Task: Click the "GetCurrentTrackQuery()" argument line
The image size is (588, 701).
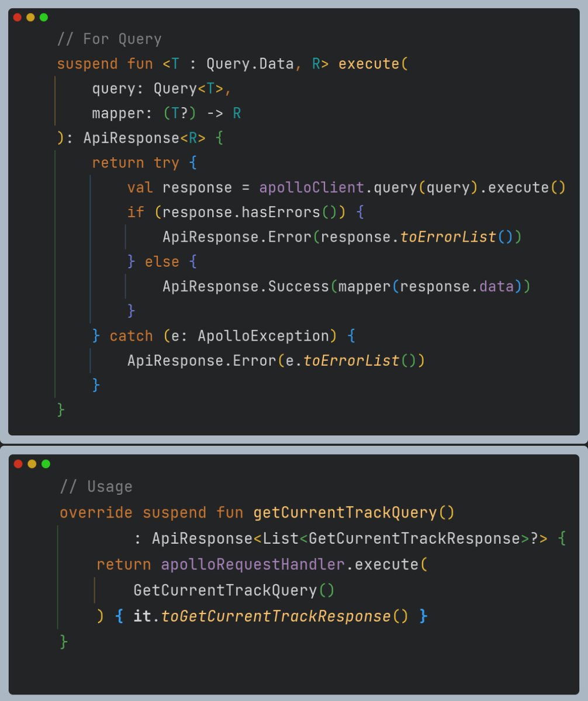Action: [234, 590]
